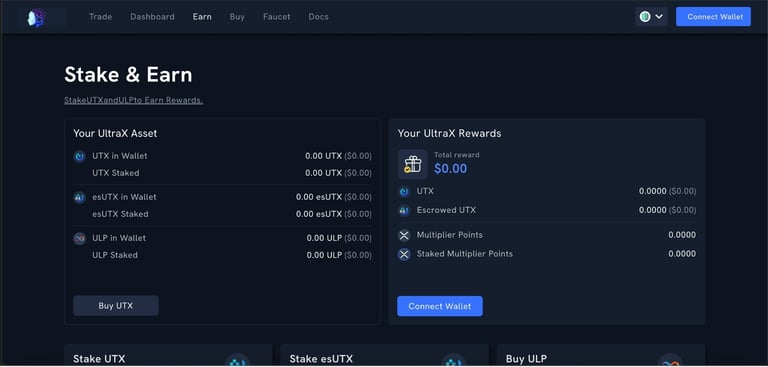
Task: Click the '0.00 ULP' value in the ULP in Wallet row
Action: [324, 238]
